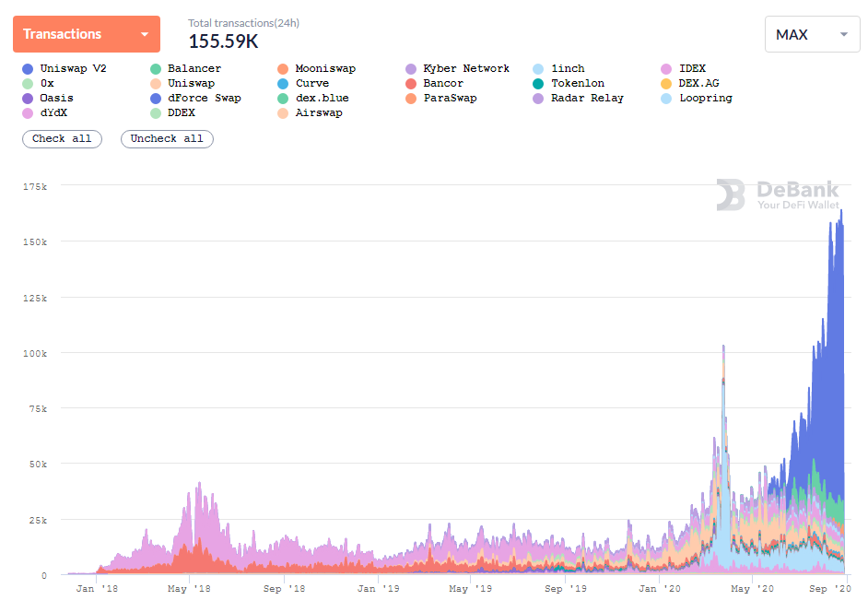Hide the Mooniswap series
868x612 pixels.
[x=317, y=69]
